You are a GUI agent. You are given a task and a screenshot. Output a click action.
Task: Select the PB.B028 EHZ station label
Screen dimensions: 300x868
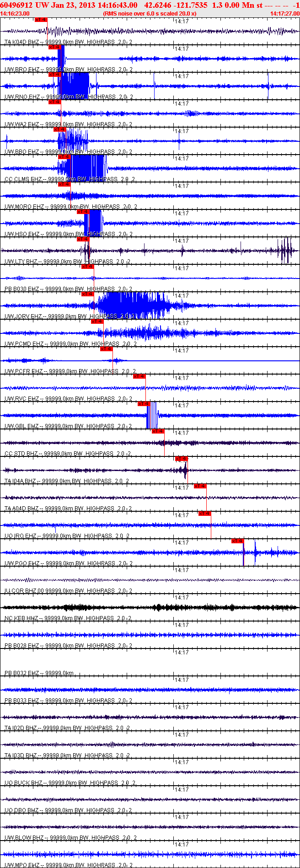21,646
